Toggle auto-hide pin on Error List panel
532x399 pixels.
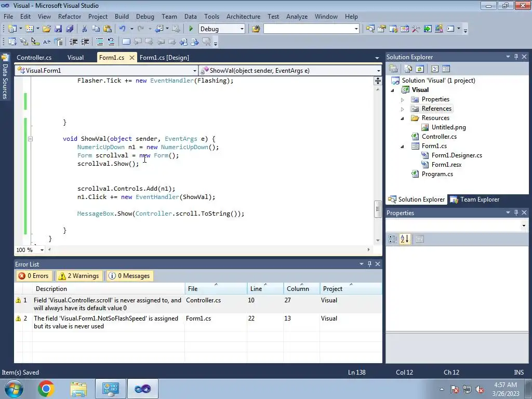point(369,264)
